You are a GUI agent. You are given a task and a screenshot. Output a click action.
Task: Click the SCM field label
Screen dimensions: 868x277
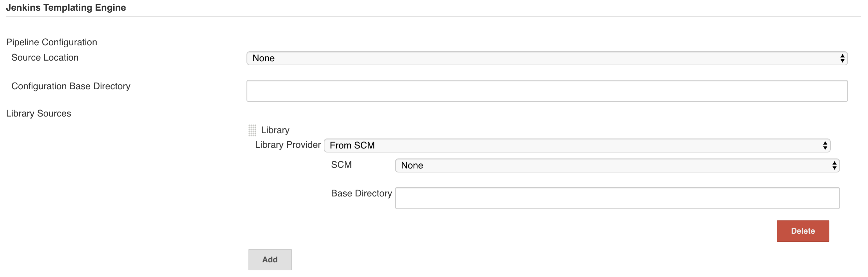(x=341, y=165)
